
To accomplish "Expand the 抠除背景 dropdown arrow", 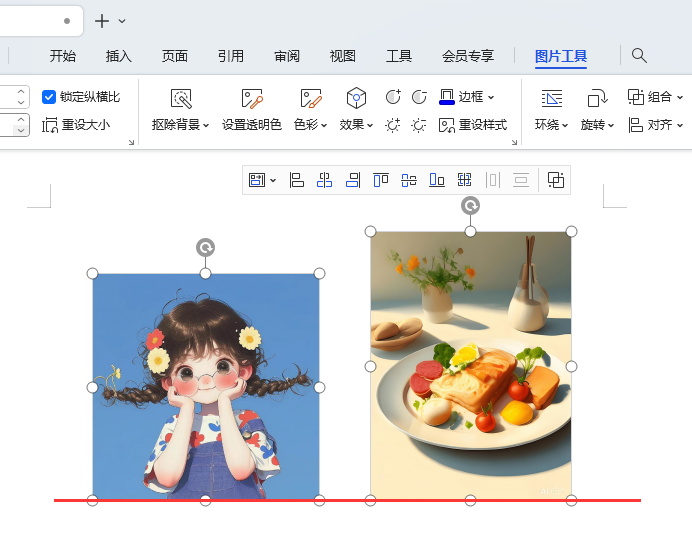I will [x=206, y=126].
